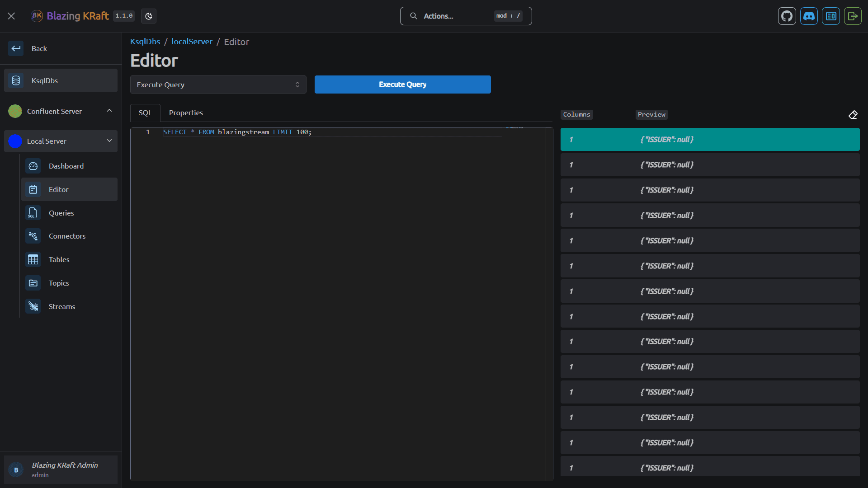Click line number 1 in editor gutter
Viewport: 868px width, 488px height.
click(x=148, y=132)
